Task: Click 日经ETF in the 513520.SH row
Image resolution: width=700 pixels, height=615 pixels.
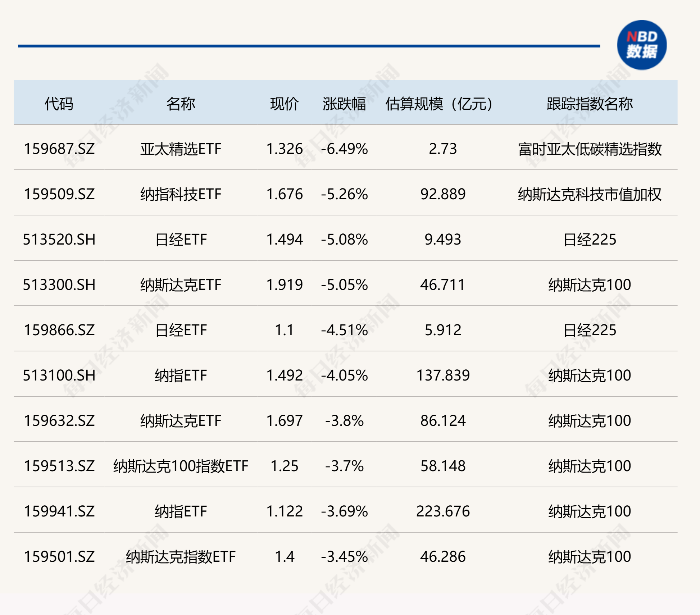Action: 181,240
